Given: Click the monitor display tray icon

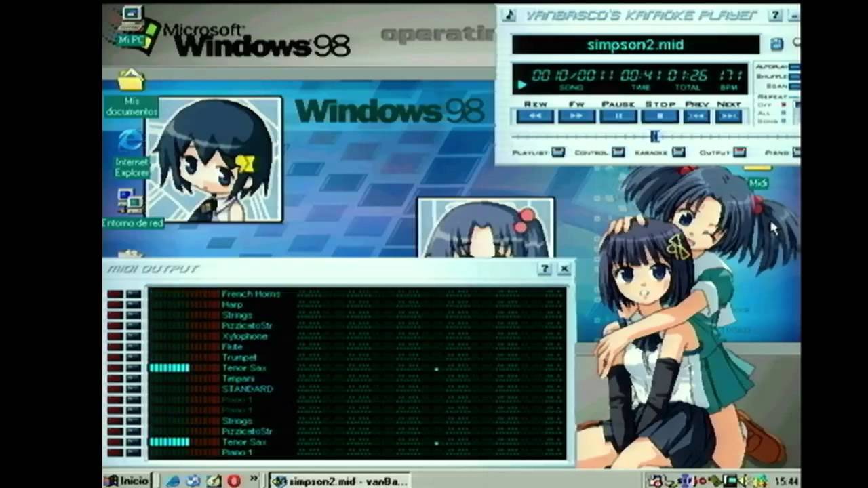Looking at the screenshot, I should click(x=732, y=481).
